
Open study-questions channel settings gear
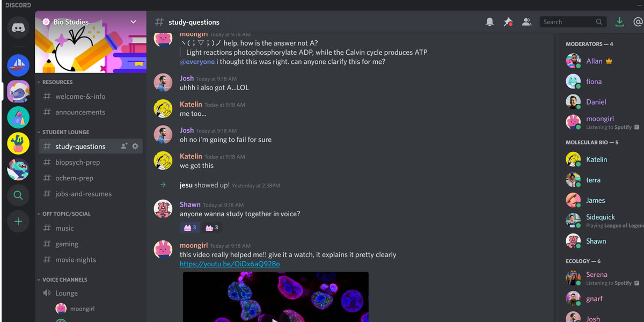[x=135, y=146]
